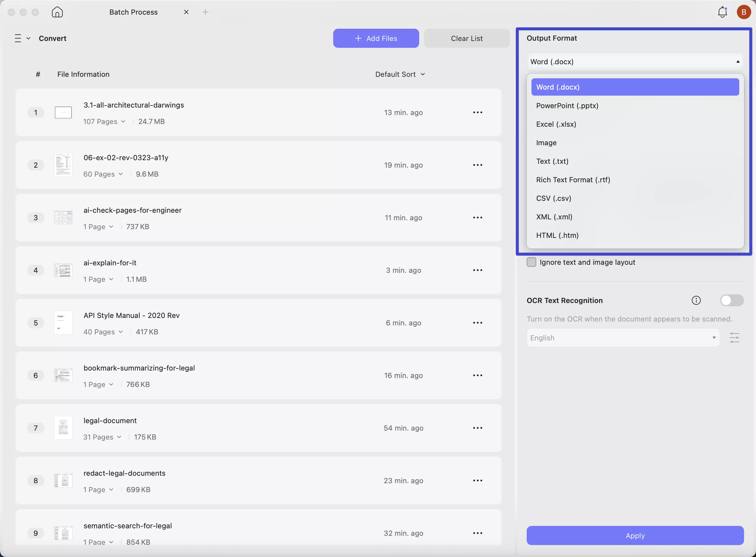Viewport: 756px width, 557px height.
Task: Open the OCR info icon
Action: point(696,300)
